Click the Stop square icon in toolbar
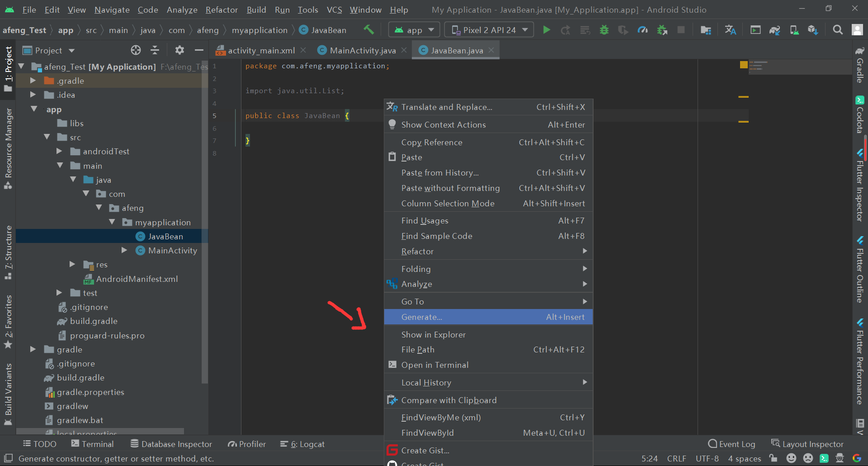This screenshot has height=466, width=868. tap(681, 30)
